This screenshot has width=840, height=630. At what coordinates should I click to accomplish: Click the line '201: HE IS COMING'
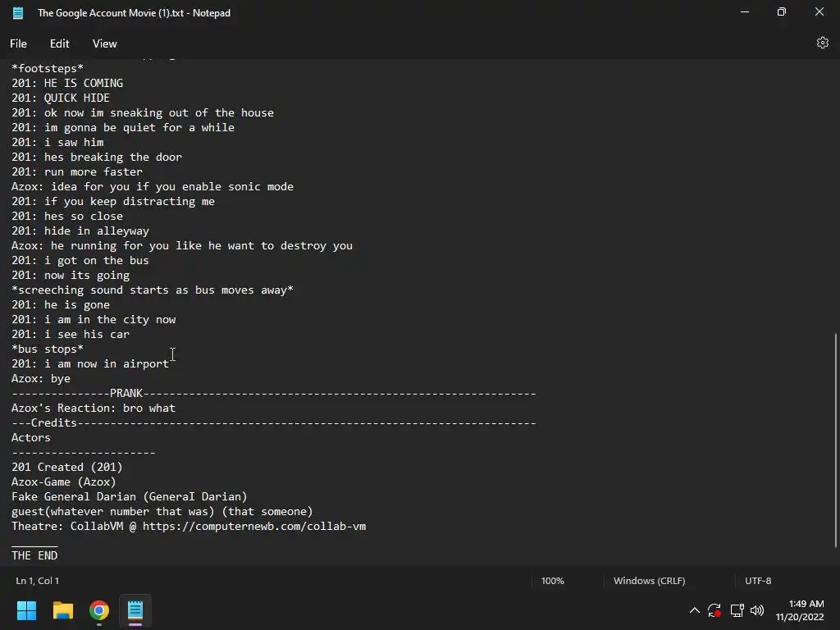point(67,83)
